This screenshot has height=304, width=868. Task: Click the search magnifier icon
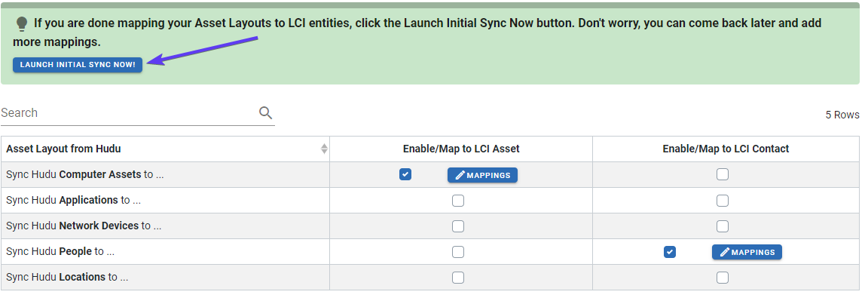point(265,113)
